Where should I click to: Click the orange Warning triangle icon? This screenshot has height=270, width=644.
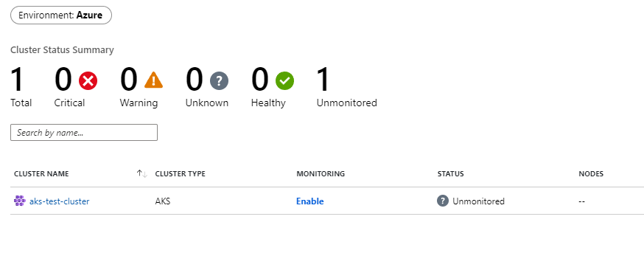point(153,80)
